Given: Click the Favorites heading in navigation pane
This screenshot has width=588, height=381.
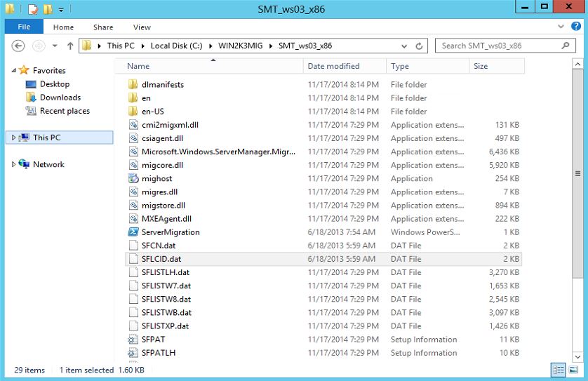Looking at the screenshot, I should (49, 70).
